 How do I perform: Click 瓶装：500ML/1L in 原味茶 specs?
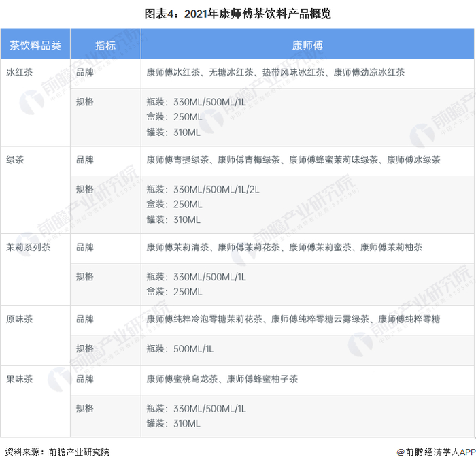180,349
